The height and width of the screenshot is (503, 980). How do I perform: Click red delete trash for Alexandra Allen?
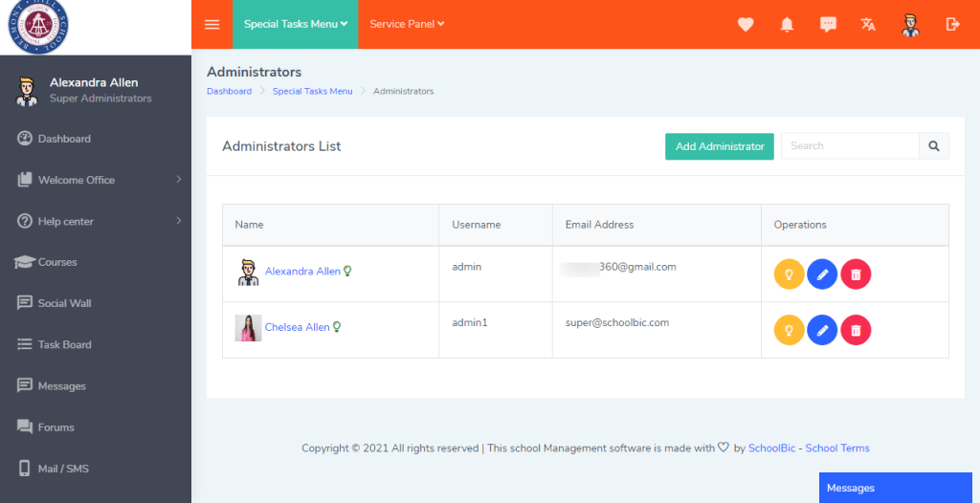(856, 274)
